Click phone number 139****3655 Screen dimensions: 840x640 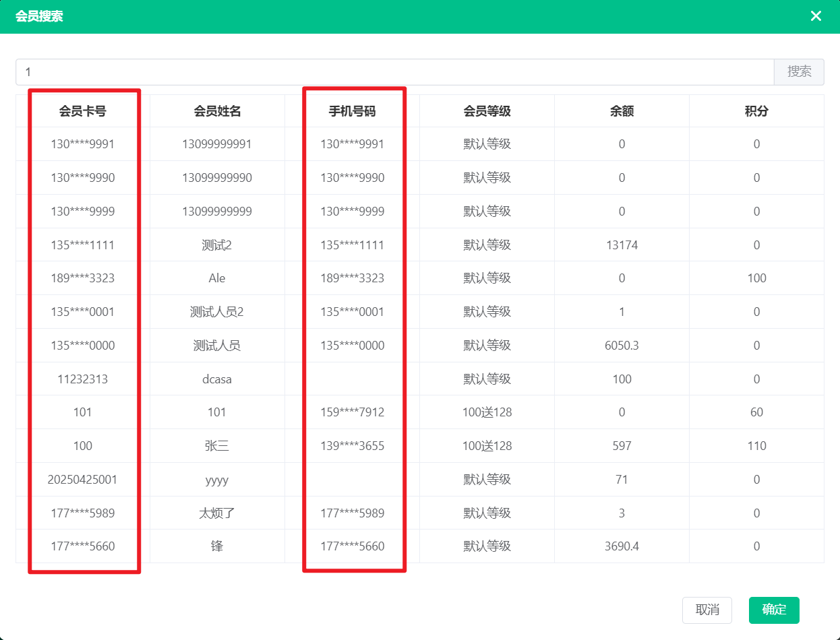click(x=352, y=446)
